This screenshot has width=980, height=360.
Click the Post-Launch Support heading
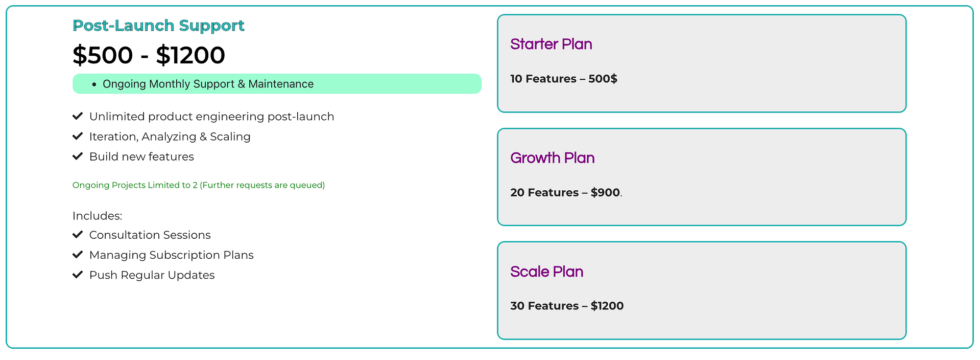(158, 26)
